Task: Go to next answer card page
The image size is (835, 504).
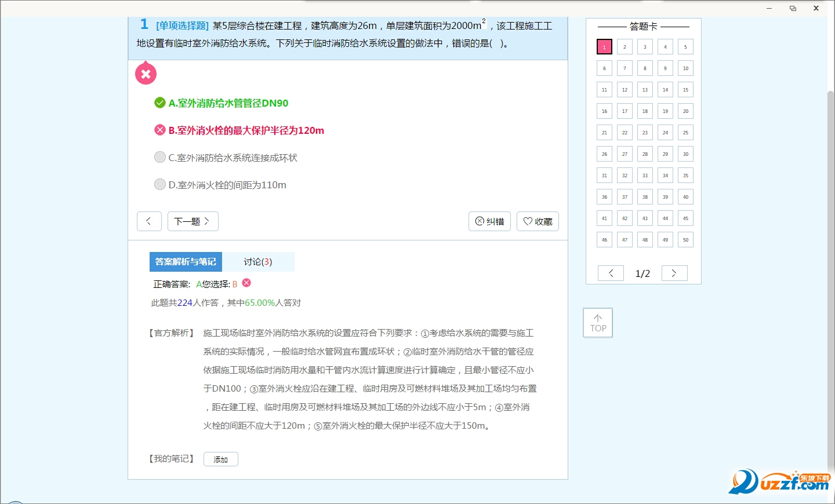Action: (674, 273)
